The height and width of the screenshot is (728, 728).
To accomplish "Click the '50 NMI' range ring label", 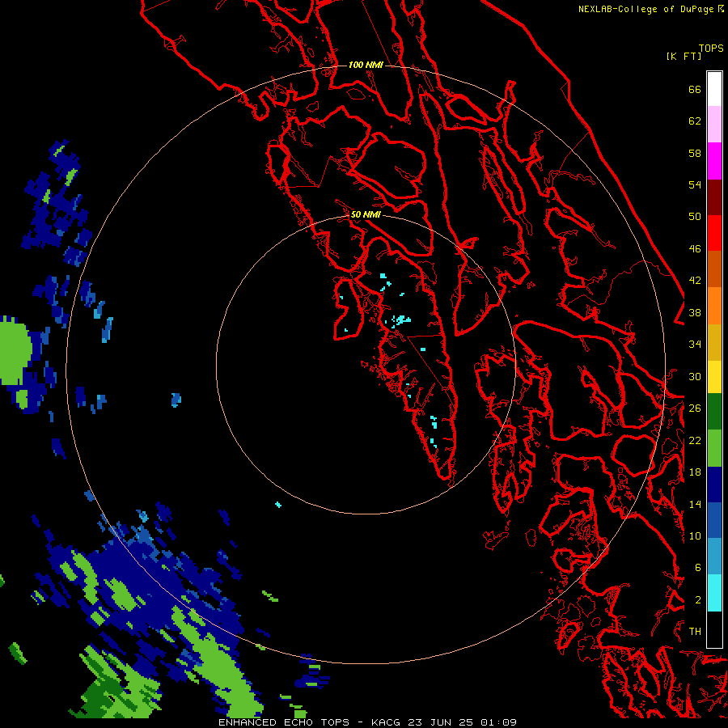I will (366, 214).
